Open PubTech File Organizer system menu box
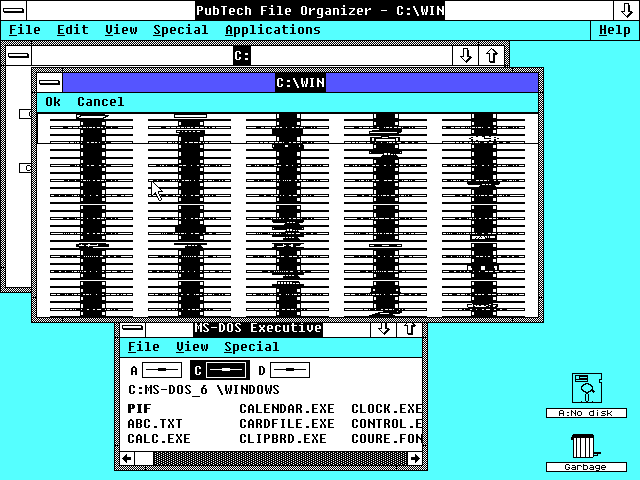 pyautogui.click(x=13, y=10)
